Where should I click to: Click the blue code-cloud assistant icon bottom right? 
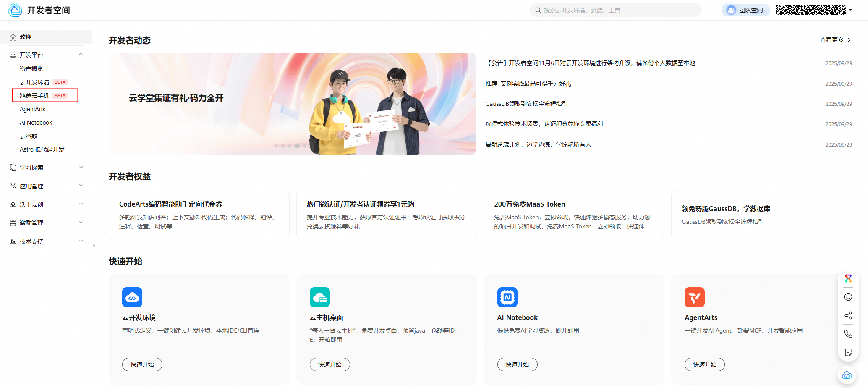click(x=847, y=375)
